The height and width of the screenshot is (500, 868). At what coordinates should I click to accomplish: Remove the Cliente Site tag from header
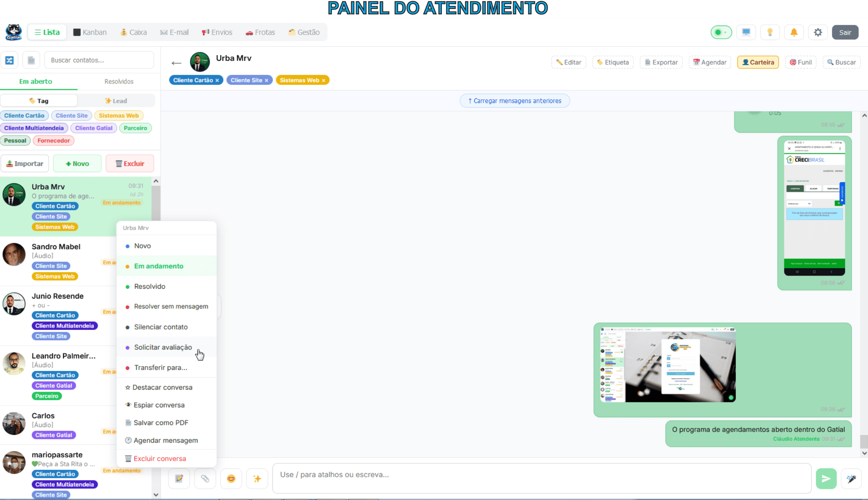267,80
